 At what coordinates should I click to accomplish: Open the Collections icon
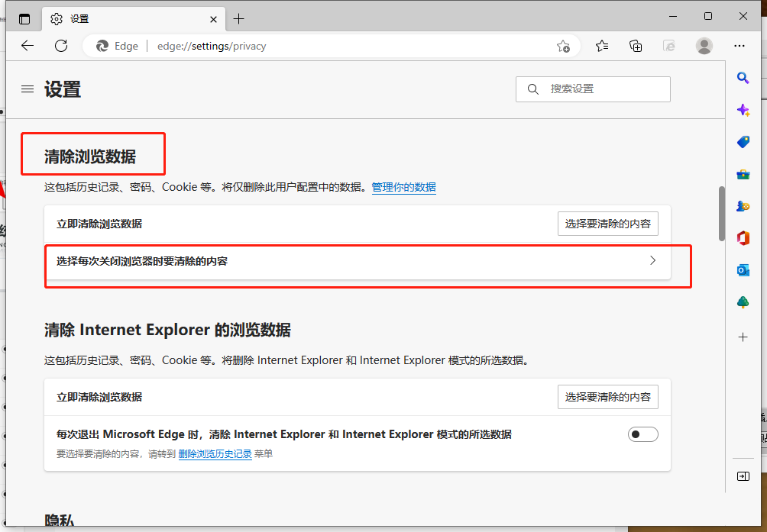(636, 46)
